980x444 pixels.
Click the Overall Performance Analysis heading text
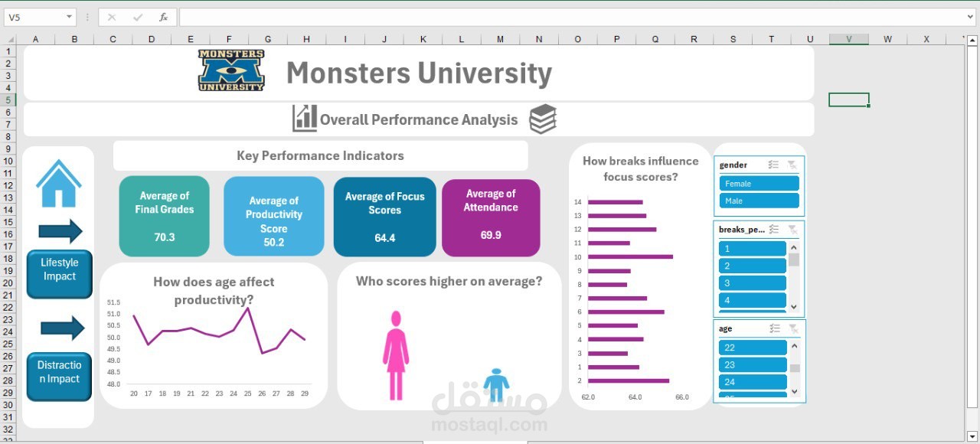[x=419, y=119]
